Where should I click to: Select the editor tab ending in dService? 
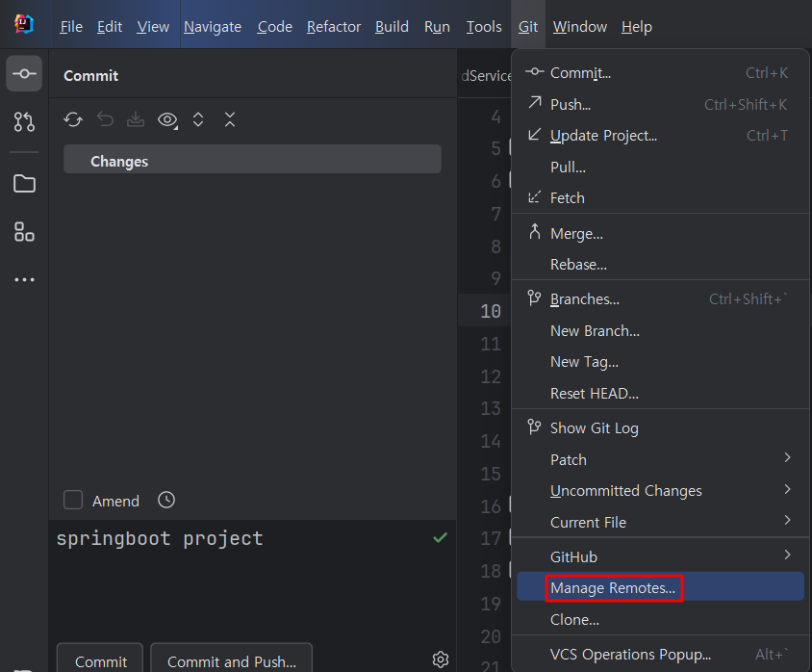coord(485,76)
